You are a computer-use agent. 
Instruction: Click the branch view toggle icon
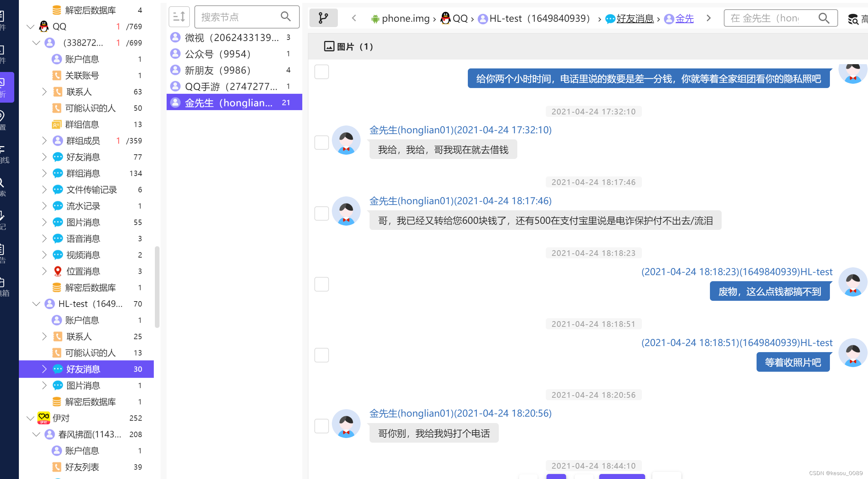click(323, 18)
